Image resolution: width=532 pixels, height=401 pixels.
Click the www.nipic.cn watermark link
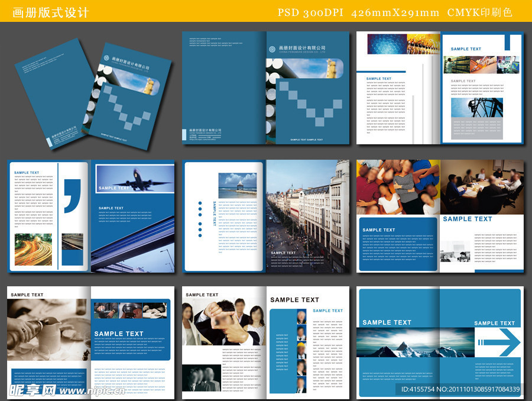(92, 391)
